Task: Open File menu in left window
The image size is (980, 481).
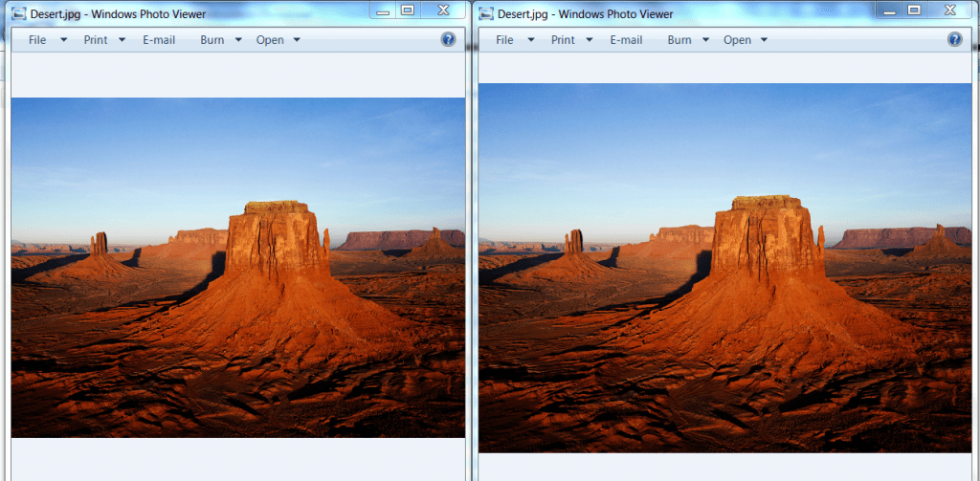Action: [37, 40]
